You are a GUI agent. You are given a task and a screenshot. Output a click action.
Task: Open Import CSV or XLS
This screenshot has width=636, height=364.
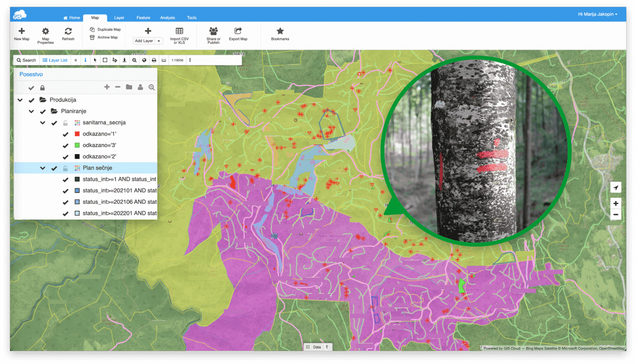[x=179, y=32]
